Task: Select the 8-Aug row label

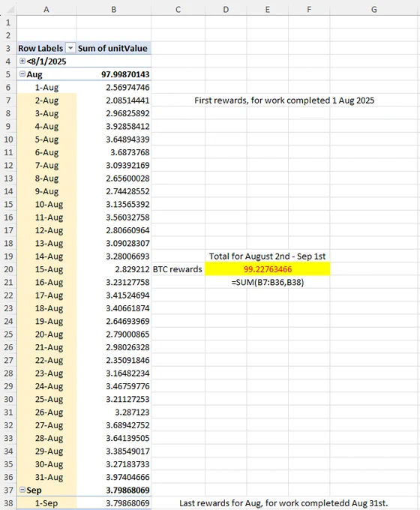Action: [x=46, y=178]
